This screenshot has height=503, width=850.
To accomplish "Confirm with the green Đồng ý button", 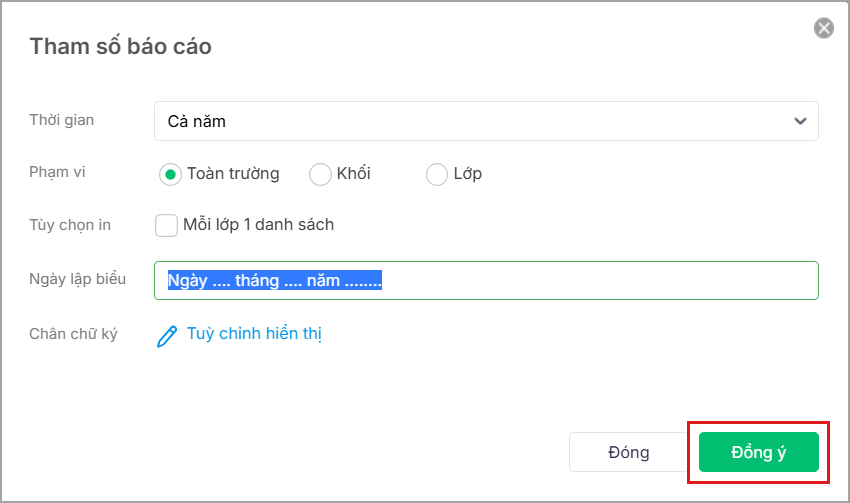I will click(759, 452).
